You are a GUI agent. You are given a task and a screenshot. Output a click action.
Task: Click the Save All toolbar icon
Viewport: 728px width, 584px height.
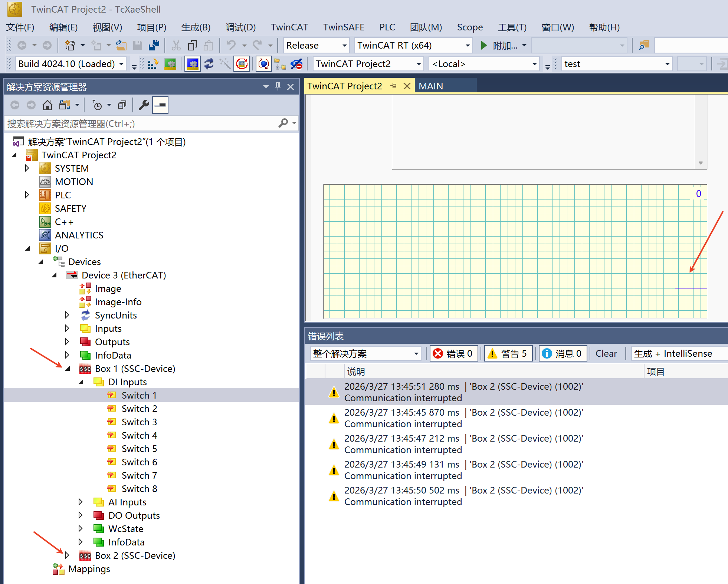click(x=154, y=45)
